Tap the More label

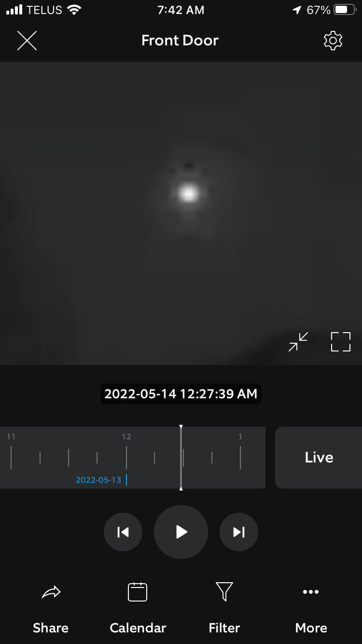click(311, 628)
